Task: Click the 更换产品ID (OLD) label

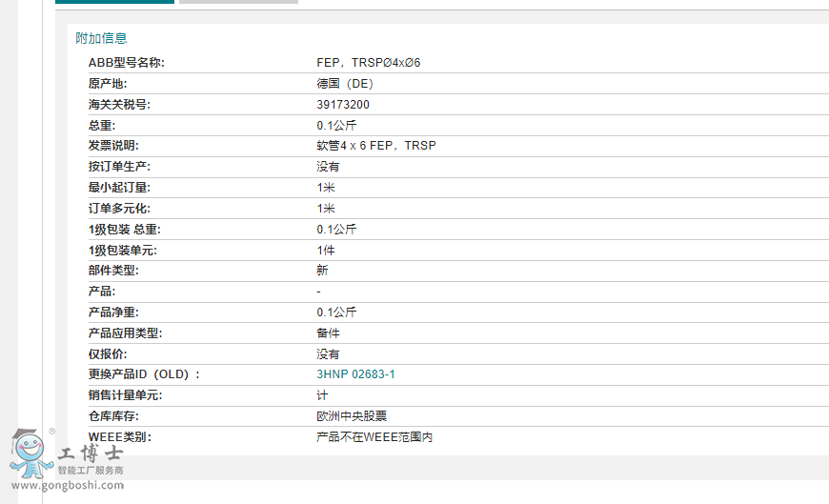Action: click(144, 374)
